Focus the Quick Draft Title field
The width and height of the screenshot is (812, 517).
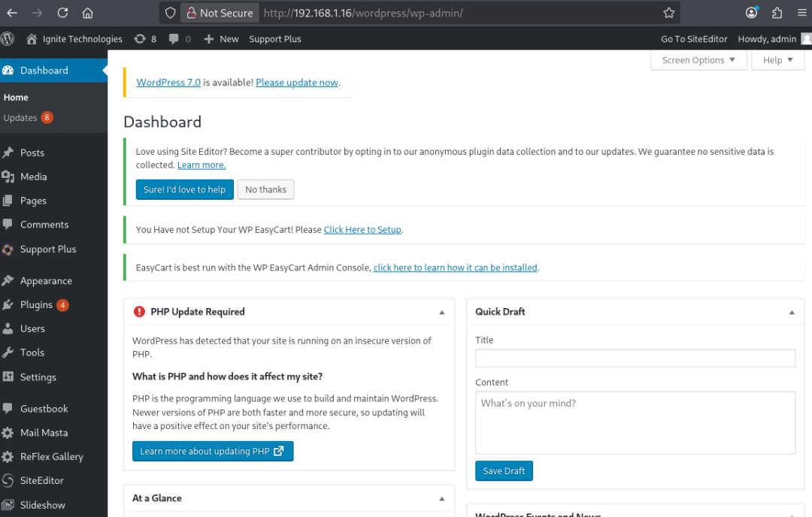coord(635,358)
